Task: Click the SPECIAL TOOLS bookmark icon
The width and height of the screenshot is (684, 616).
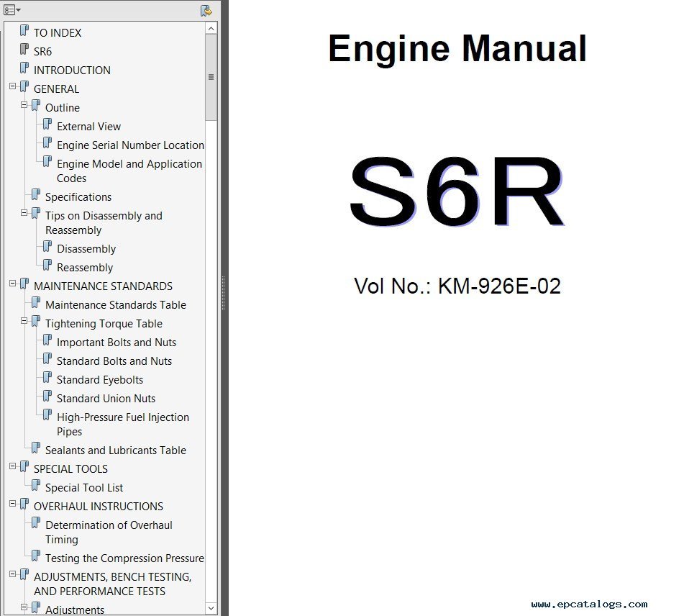Action: click(24, 467)
